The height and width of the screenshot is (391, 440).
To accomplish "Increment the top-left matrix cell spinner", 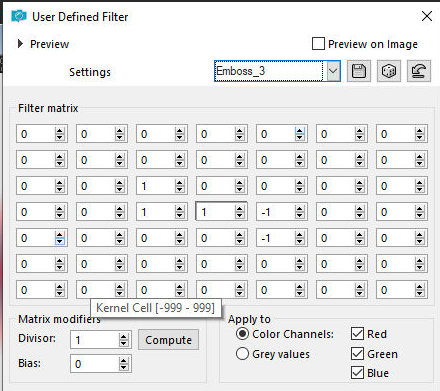I will [60, 131].
